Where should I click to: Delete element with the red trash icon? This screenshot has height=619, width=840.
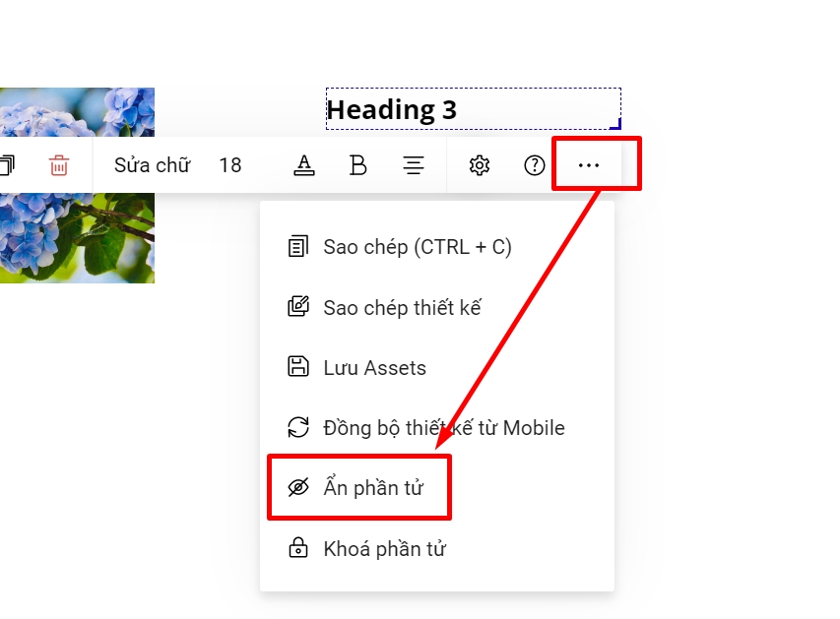pyautogui.click(x=59, y=165)
